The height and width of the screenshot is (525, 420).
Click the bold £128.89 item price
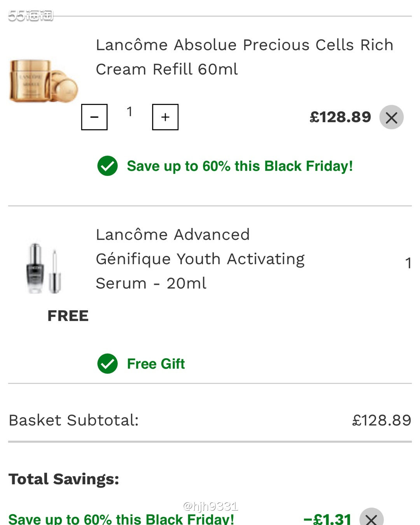tap(340, 117)
